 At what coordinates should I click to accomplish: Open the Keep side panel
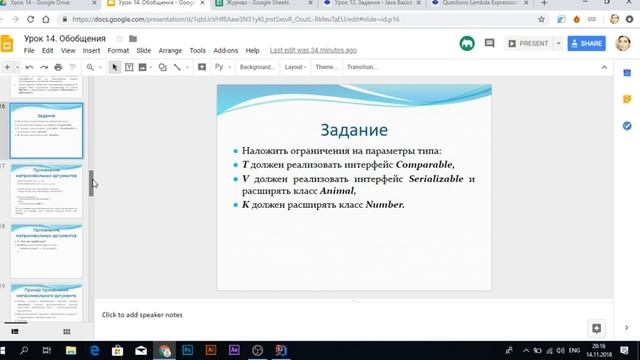(x=627, y=99)
